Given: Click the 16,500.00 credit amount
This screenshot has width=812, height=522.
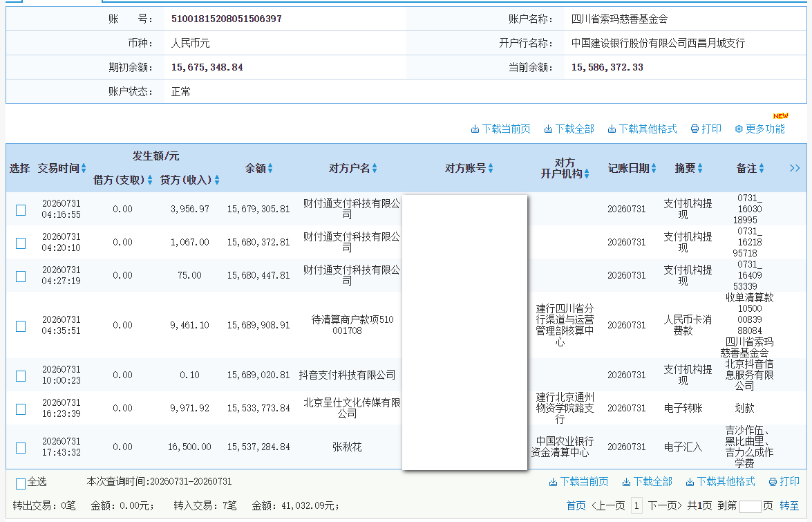Looking at the screenshot, I should 189,447.
